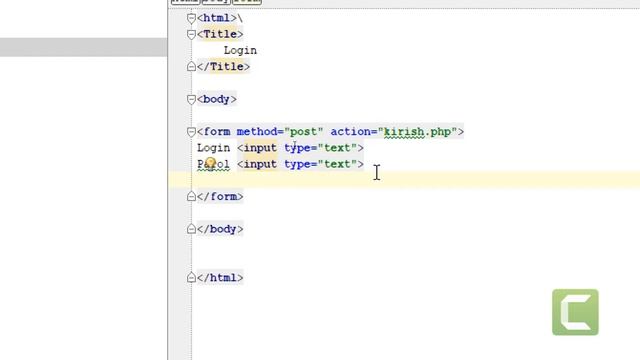Collapse the body tag fold marker
This screenshot has height=360, width=640.
point(191,99)
